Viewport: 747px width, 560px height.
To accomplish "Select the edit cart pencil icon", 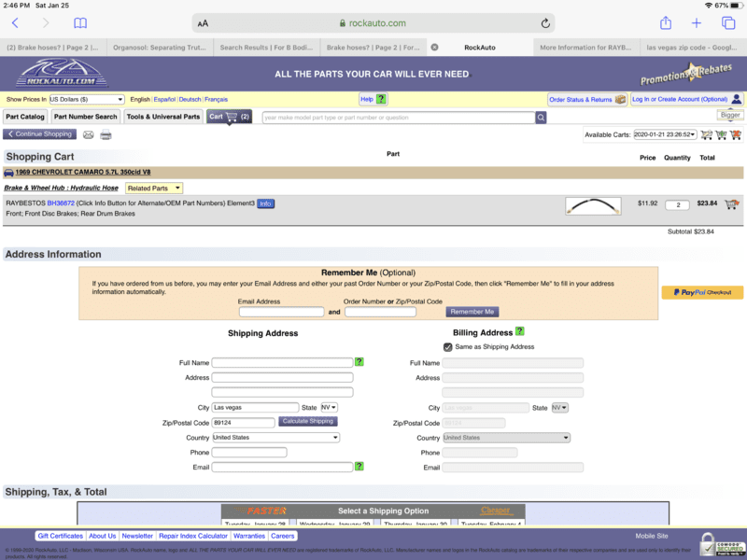I will [707, 134].
